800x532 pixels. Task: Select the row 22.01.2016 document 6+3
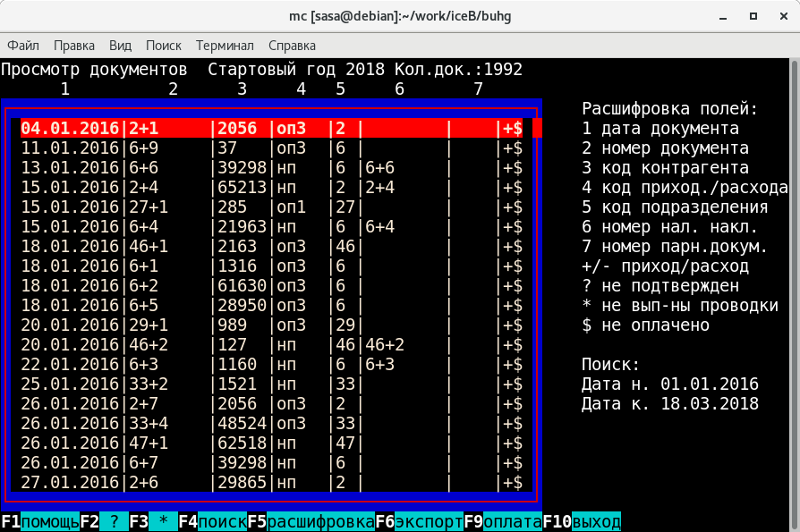[271, 364]
